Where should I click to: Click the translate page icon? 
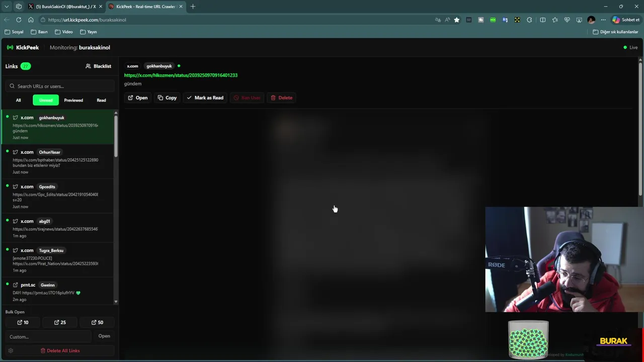pyautogui.click(x=438, y=20)
